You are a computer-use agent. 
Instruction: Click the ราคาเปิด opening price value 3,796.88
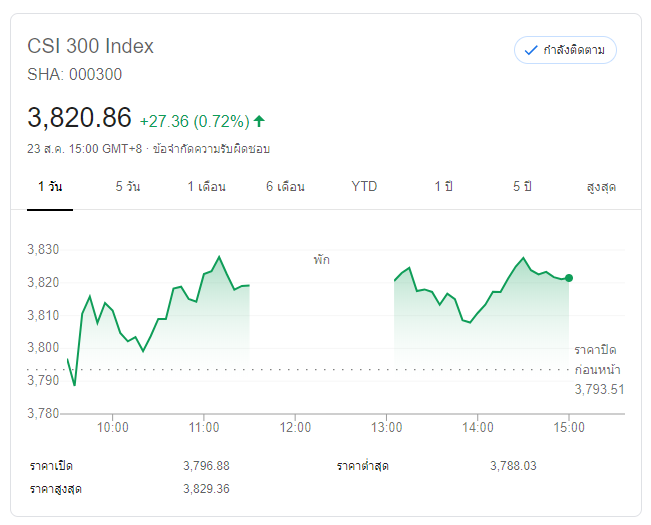(x=206, y=466)
